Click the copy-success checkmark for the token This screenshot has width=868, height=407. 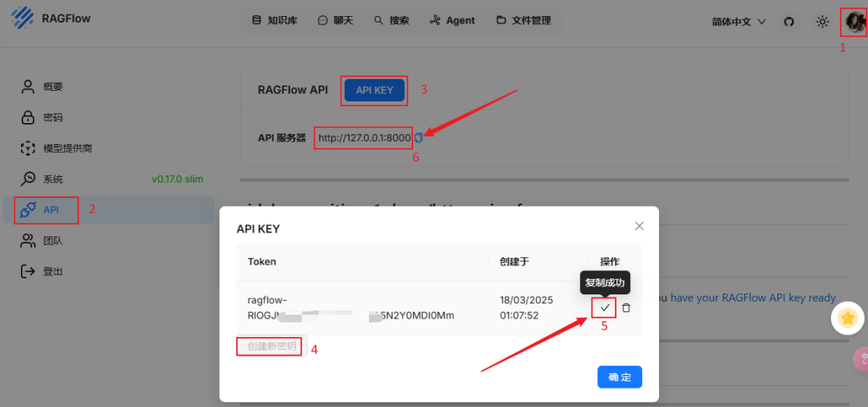click(605, 307)
